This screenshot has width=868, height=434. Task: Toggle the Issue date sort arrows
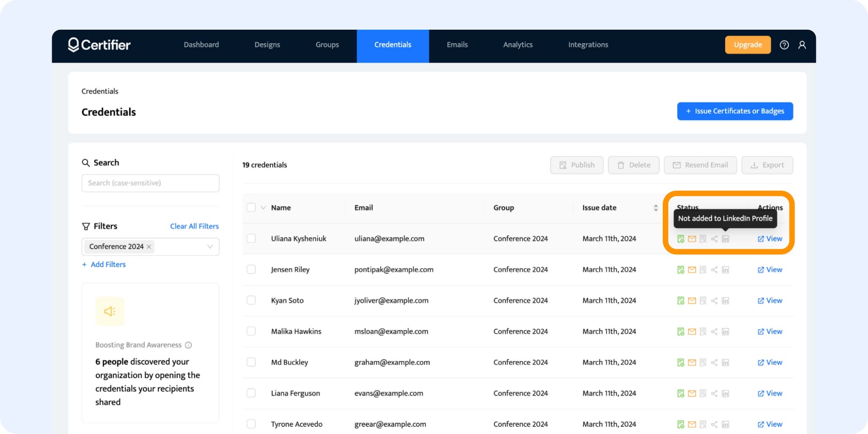656,208
